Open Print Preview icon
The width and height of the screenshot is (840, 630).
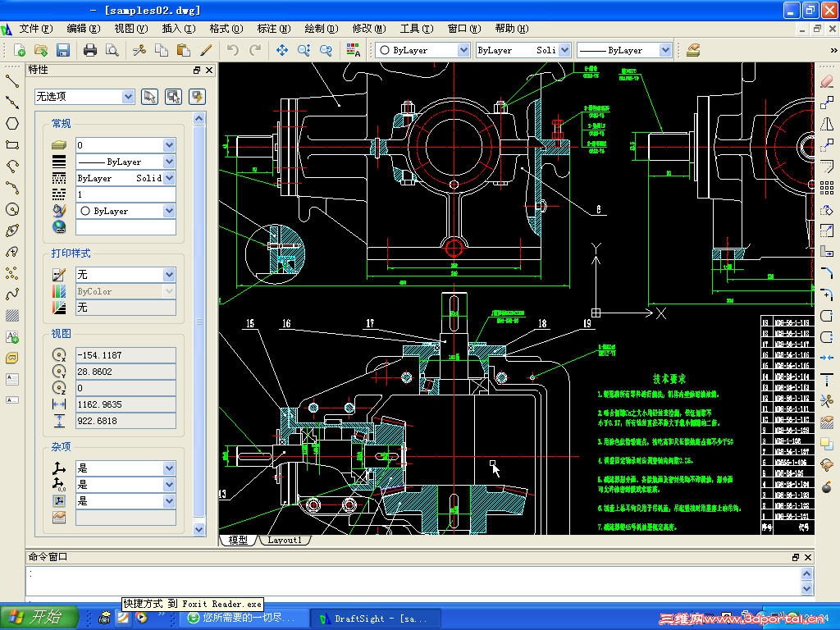112,50
